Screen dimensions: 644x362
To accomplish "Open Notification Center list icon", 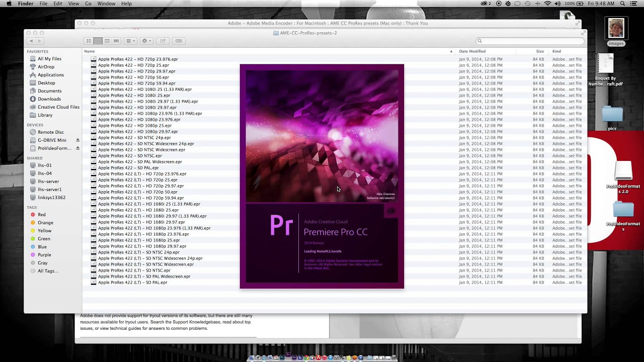I will coord(635,4).
